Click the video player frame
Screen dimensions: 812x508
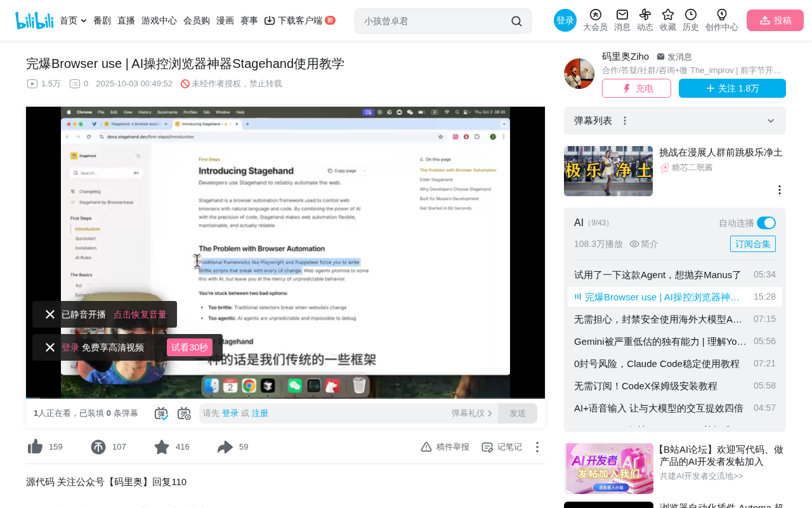pos(285,252)
